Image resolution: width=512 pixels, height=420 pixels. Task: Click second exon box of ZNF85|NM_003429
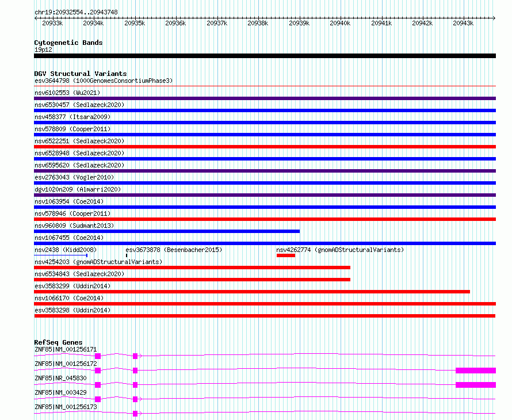tap(135, 399)
